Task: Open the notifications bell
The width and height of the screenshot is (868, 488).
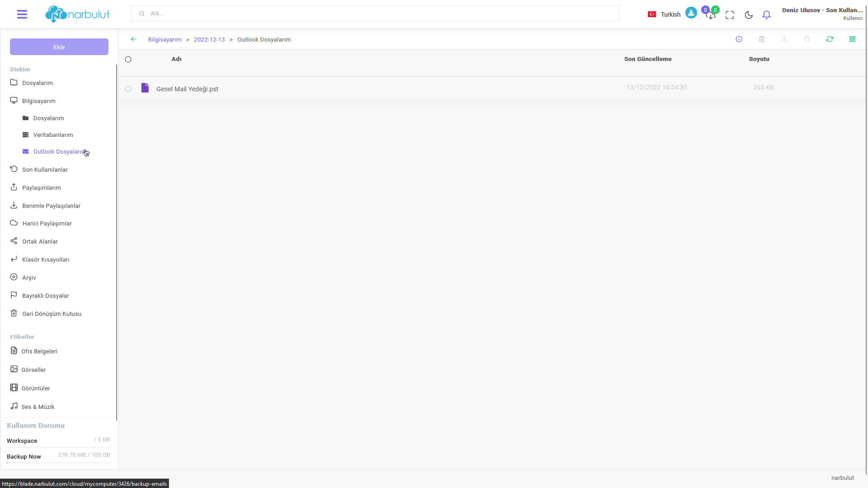Action: (x=766, y=15)
